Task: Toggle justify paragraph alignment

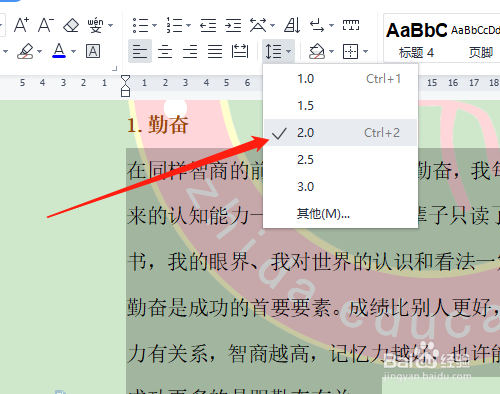Action: [x=215, y=51]
